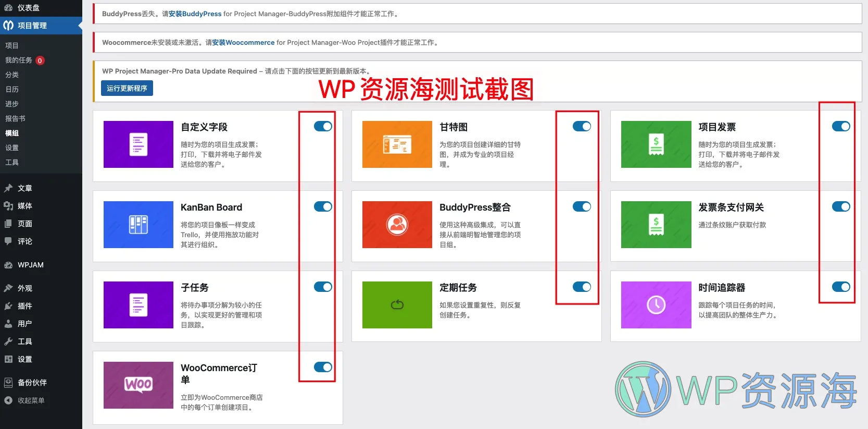This screenshot has height=429, width=868.
Task: Click the 我的任务 red count badge
Action: point(40,60)
